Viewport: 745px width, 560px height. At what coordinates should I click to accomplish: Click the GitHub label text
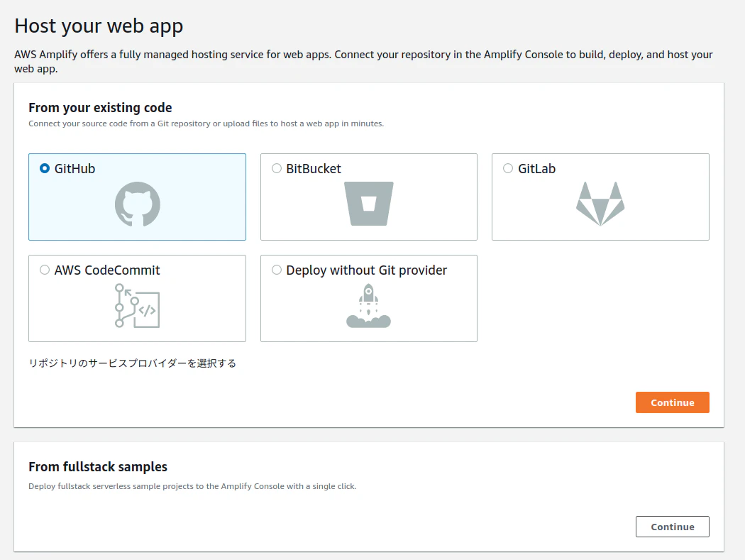pyautogui.click(x=74, y=169)
